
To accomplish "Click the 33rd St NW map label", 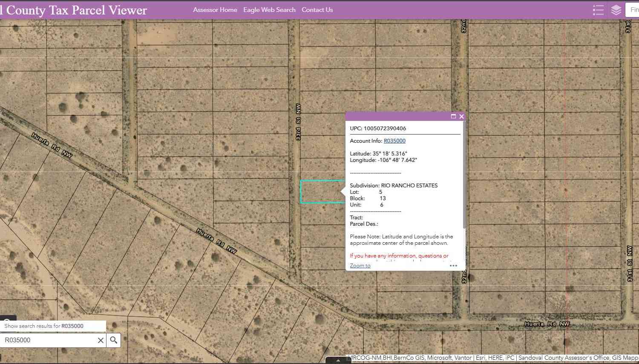I will coord(298,122).
